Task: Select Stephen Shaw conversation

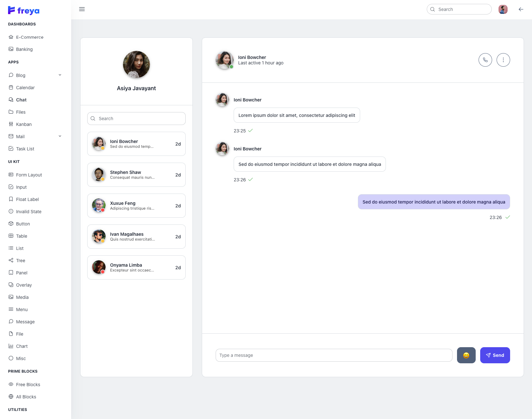Action: click(136, 175)
